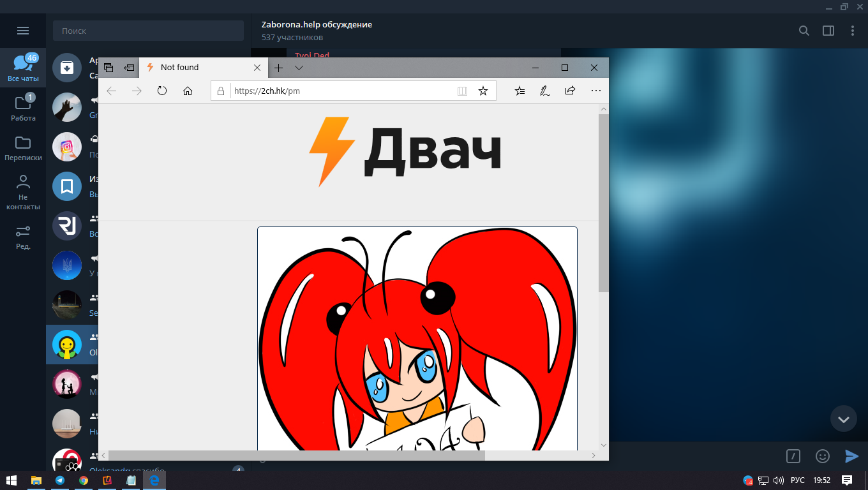Image resolution: width=868 pixels, height=490 pixels.
Task: Click 'Zaborona.help обсуждение' chat title
Action: [317, 24]
